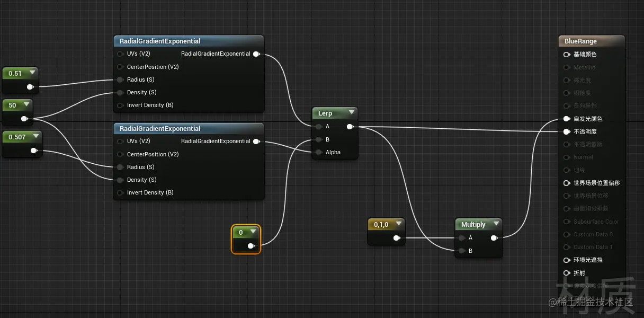Expand the 0.507 constant node preview arrow
Viewport: 644px width, 318px height.
36,136
